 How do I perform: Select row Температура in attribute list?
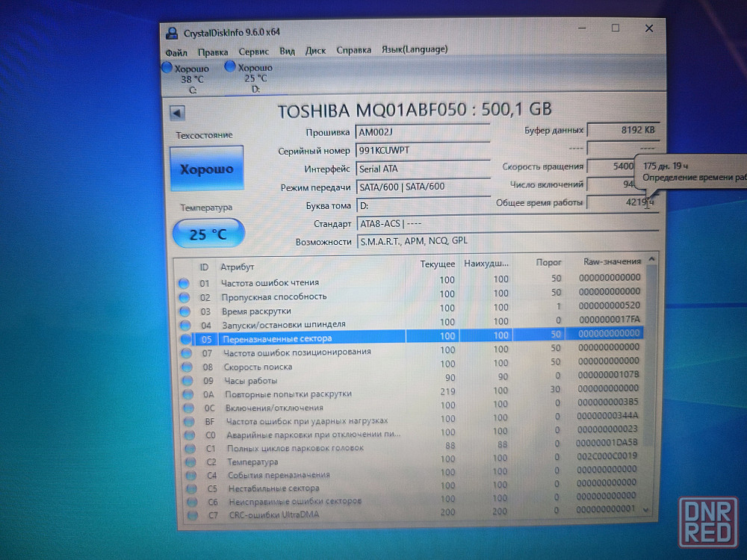[x=415, y=459]
